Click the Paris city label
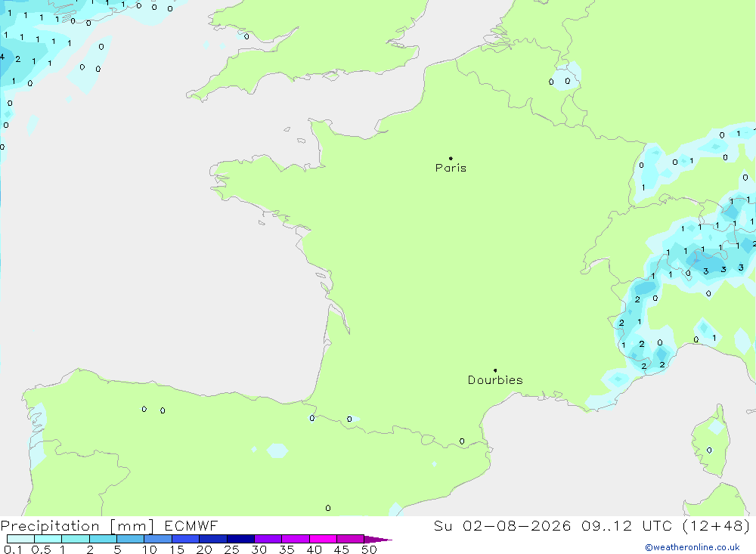Viewport: 756px width, 554px height. pos(451,168)
